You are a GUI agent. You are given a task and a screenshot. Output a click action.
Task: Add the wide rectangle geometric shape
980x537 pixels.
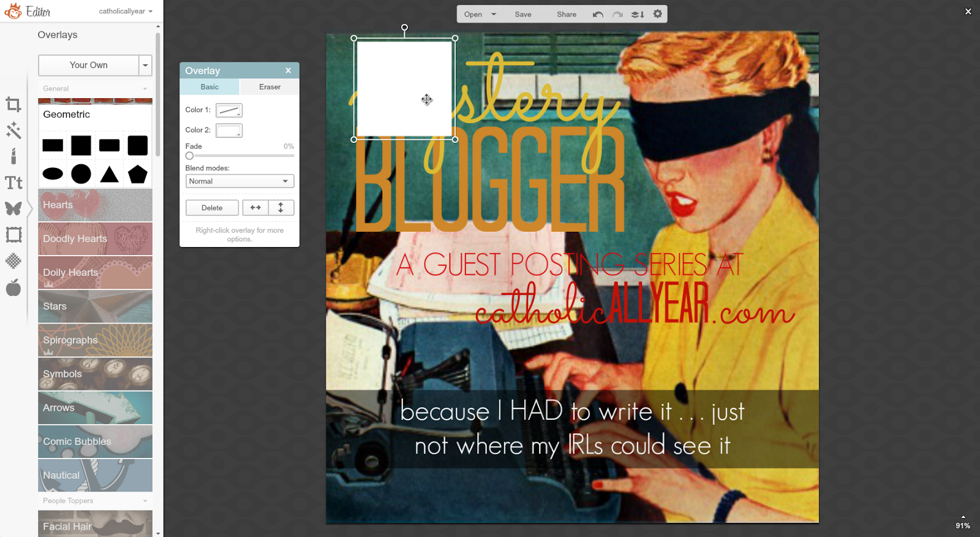[53, 145]
